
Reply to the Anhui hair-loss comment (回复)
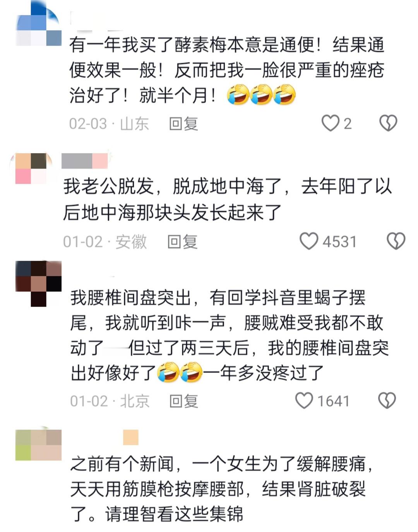(182, 242)
